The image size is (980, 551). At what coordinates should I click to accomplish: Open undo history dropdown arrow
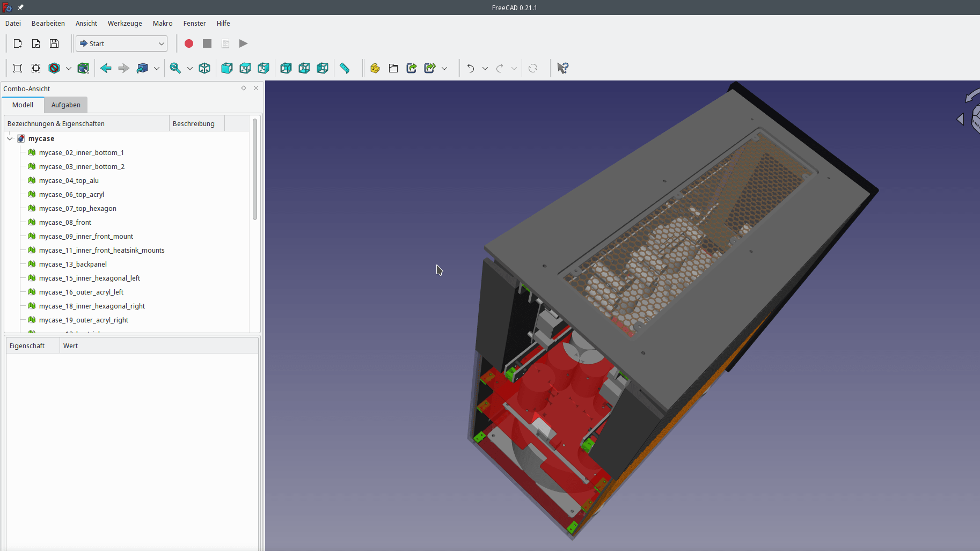coord(485,68)
